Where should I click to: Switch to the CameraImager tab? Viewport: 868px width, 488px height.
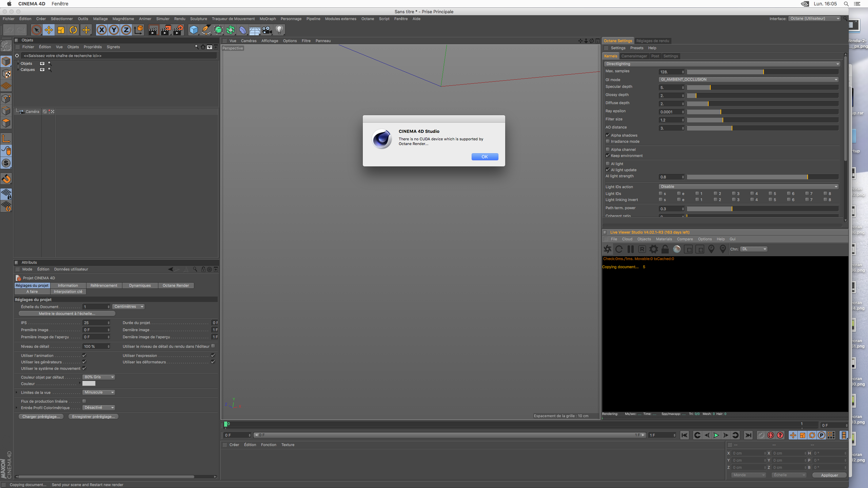click(x=634, y=56)
